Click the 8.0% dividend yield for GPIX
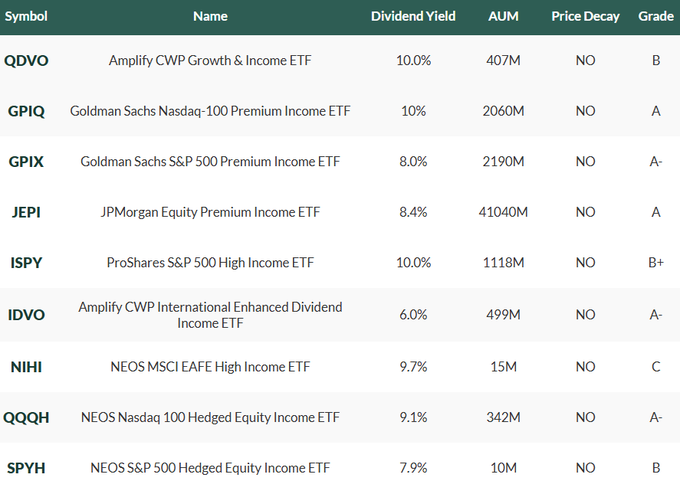Viewport: 680px width, 494px height. click(413, 162)
